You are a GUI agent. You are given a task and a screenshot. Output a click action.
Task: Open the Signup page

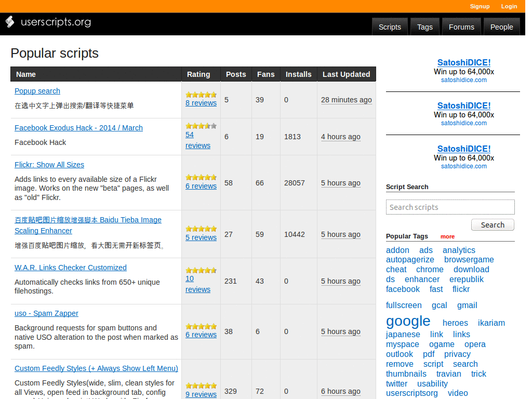[x=479, y=6]
